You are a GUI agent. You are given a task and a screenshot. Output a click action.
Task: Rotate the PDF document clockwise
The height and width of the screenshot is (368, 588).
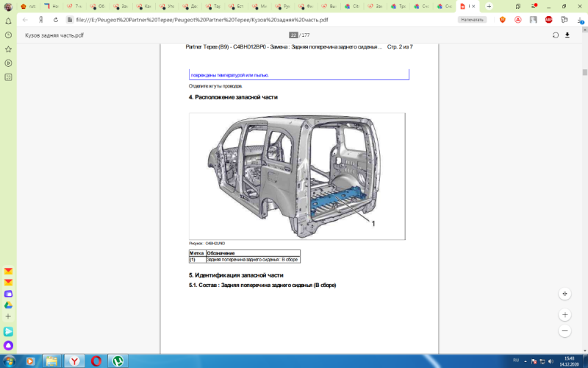[x=556, y=35]
